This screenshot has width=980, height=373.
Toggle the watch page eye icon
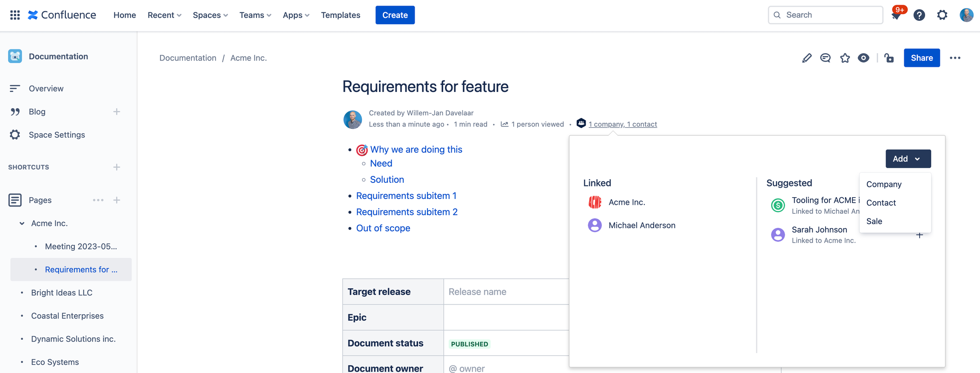point(863,58)
